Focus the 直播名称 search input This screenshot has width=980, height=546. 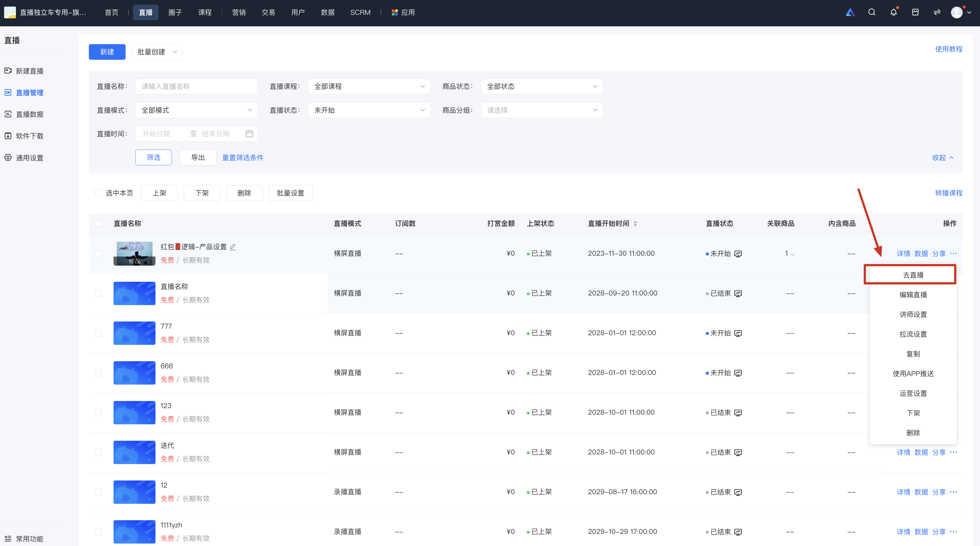click(x=196, y=86)
